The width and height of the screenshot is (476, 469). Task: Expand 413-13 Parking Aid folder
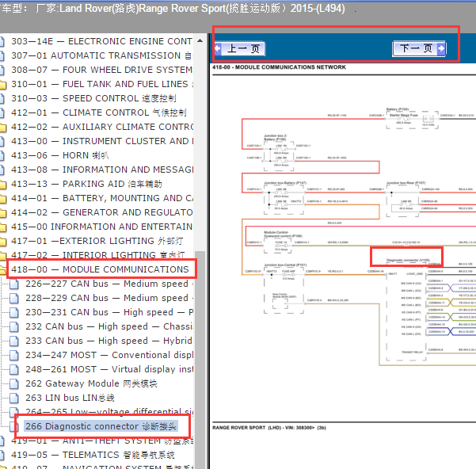click(x=86, y=184)
